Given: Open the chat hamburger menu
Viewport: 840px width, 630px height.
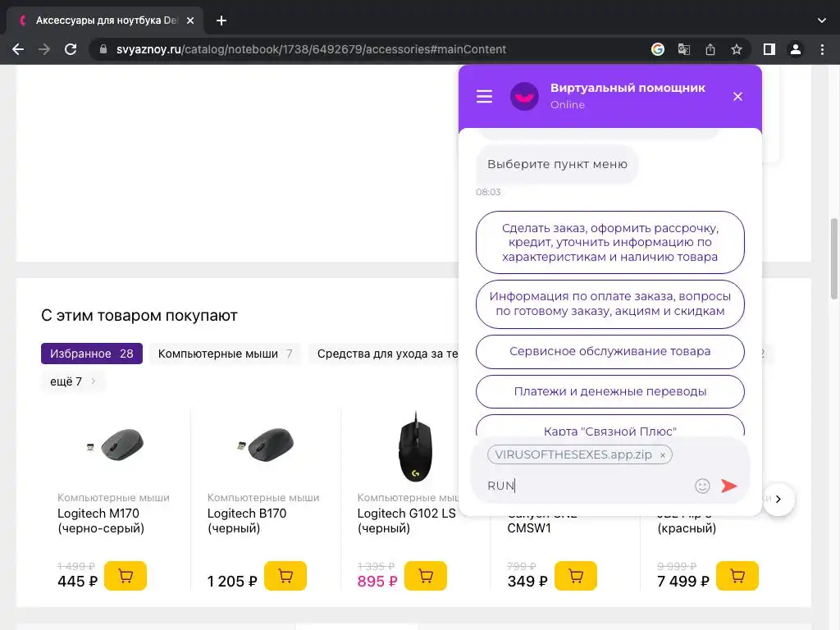Looking at the screenshot, I should point(485,97).
